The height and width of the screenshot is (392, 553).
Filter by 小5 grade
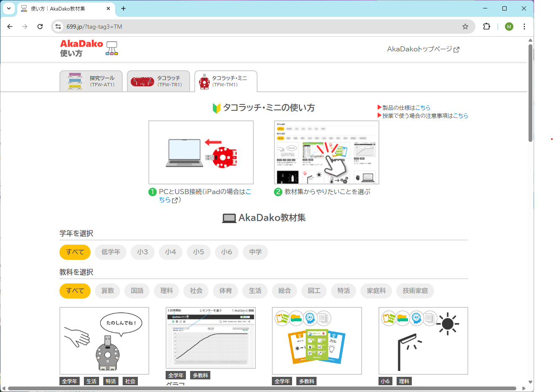199,252
